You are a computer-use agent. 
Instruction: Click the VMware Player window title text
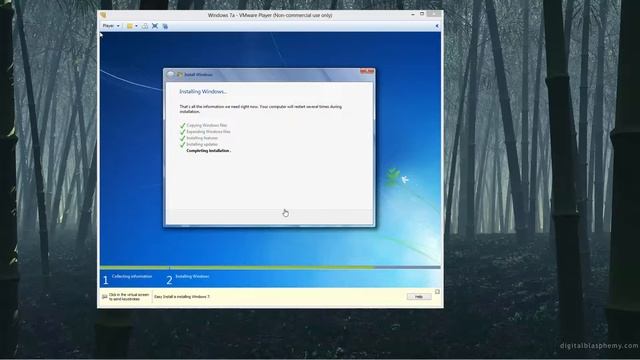click(x=270, y=15)
